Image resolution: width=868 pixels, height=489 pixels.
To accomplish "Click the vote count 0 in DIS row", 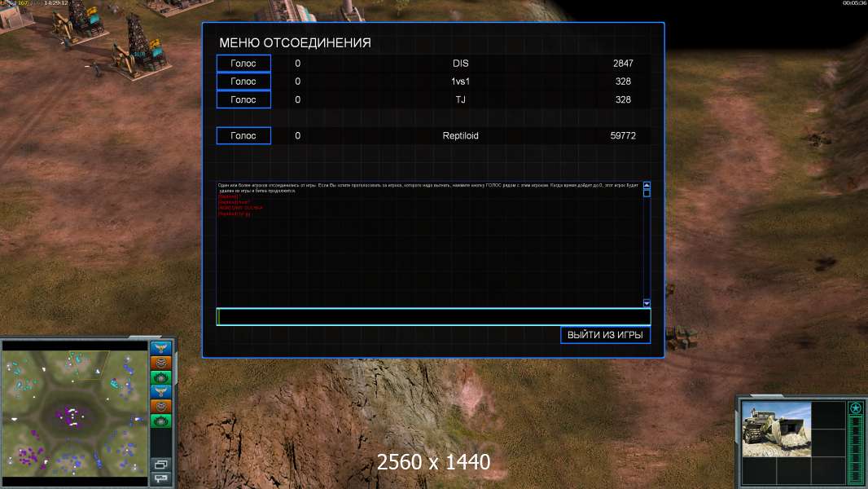I will coord(298,64).
